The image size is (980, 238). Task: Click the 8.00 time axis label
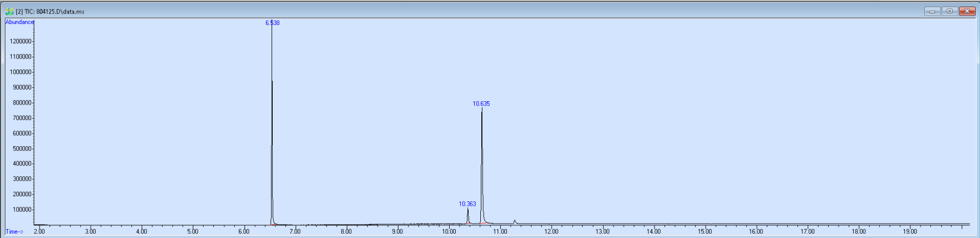(346, 231)
